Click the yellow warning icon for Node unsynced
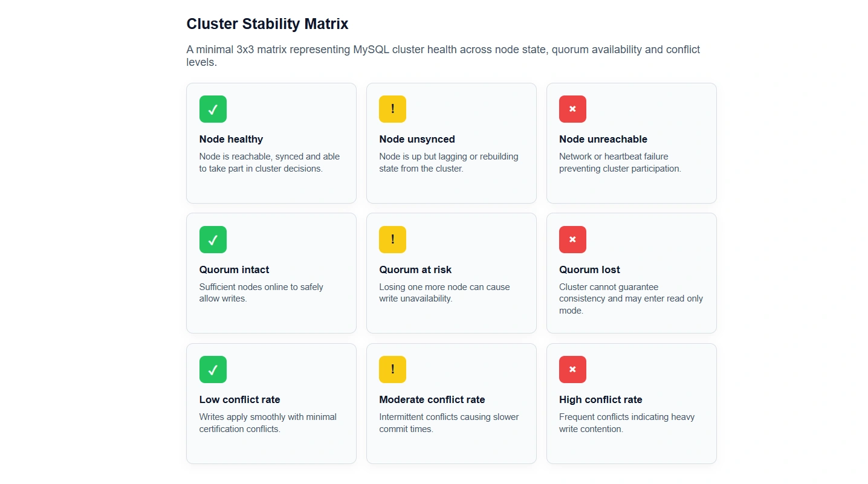 pos(392,109)
